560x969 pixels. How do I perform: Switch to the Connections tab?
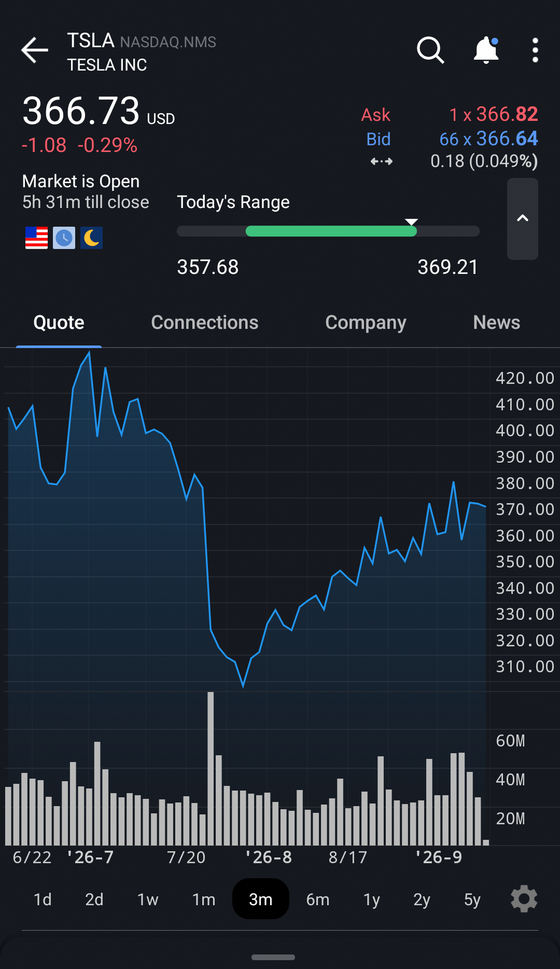click(x=205, y=323)
